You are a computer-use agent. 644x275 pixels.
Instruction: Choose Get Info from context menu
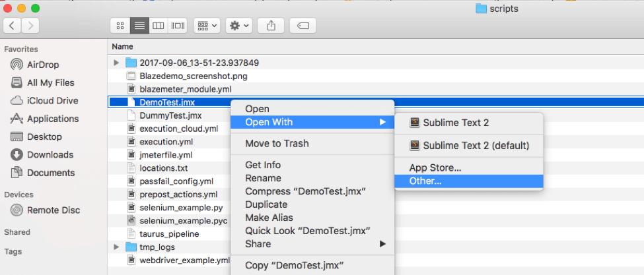point(263,165)
